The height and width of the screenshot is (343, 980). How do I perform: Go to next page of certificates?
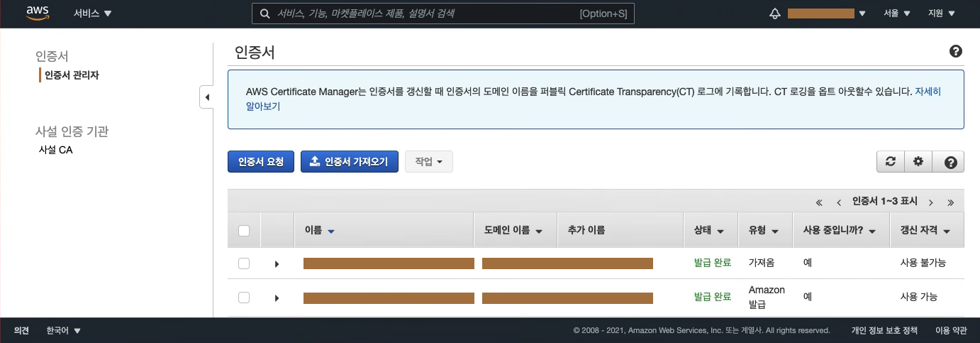pos(930,202)
